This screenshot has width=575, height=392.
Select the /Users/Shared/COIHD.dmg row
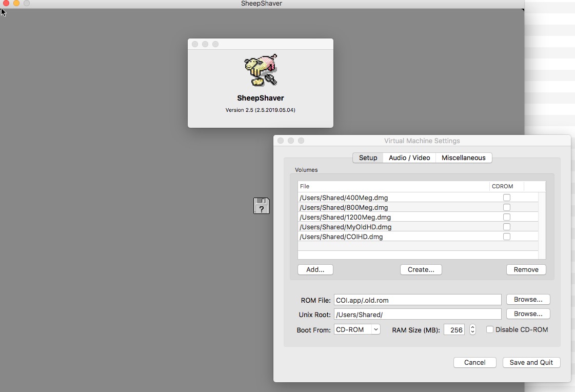point(418,237)
